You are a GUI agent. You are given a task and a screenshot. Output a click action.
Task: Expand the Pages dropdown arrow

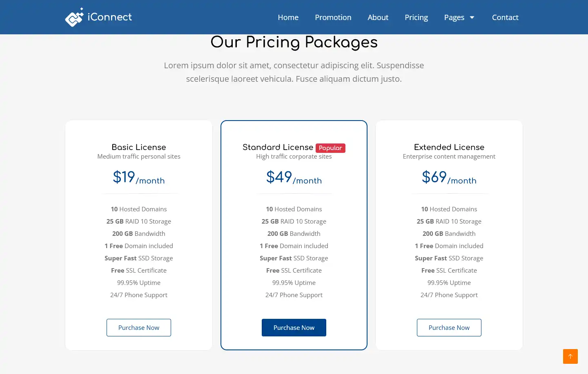click(472, 18)
